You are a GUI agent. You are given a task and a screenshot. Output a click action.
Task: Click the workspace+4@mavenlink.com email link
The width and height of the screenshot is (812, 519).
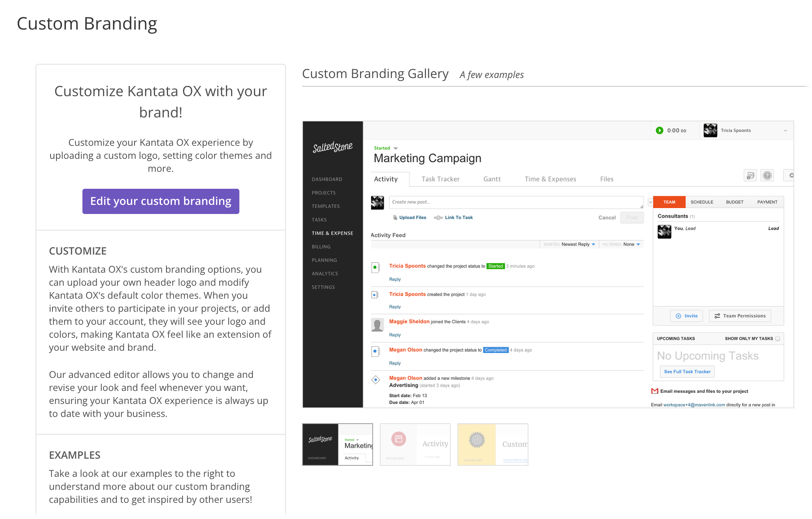click(x=694, y=405)
